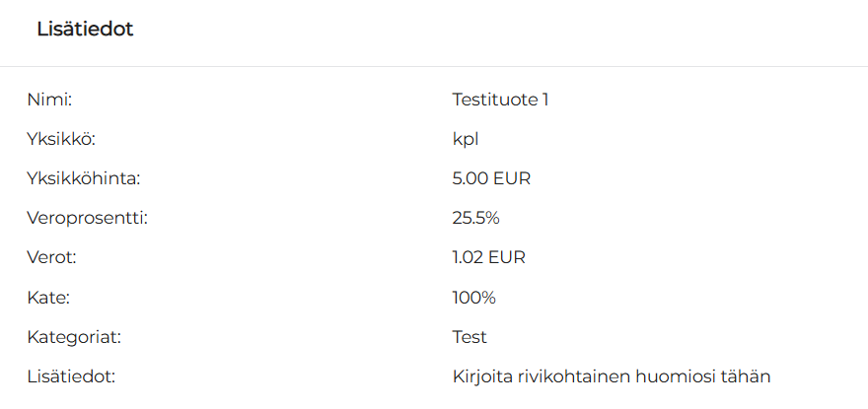
Task: Click the Nimi: field label
Action: (49, 100)
